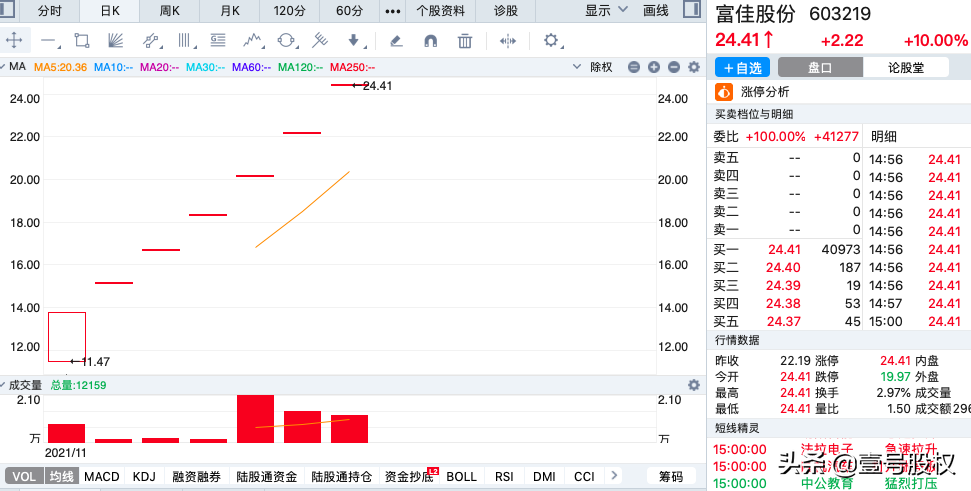Select the crosshair move tool
971x491 pixels.
(14, 41)
